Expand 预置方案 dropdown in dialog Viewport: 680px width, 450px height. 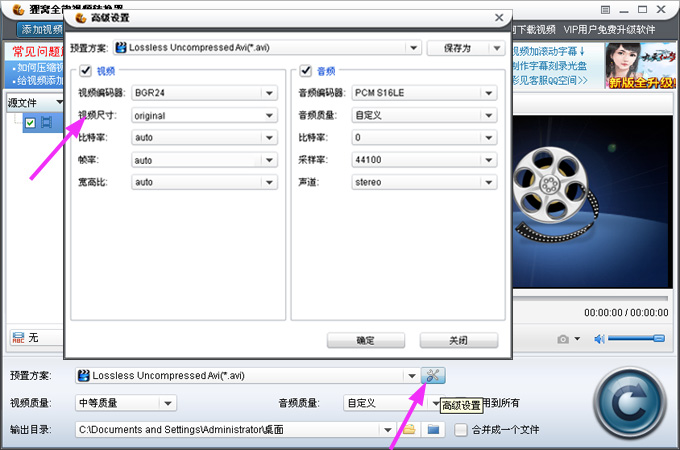click(x=414, y=48)
